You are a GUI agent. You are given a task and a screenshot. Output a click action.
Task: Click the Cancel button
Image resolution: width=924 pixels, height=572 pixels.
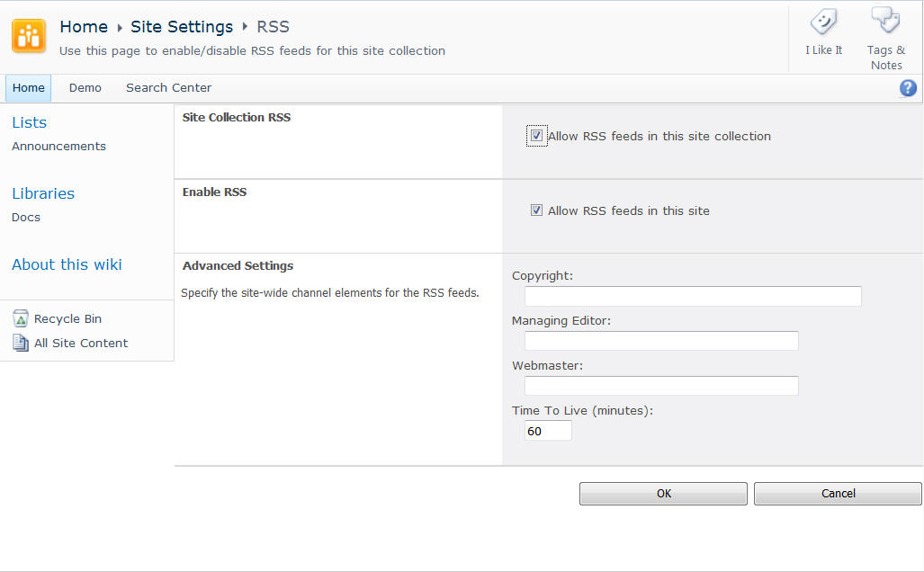(x=837, y=493)
